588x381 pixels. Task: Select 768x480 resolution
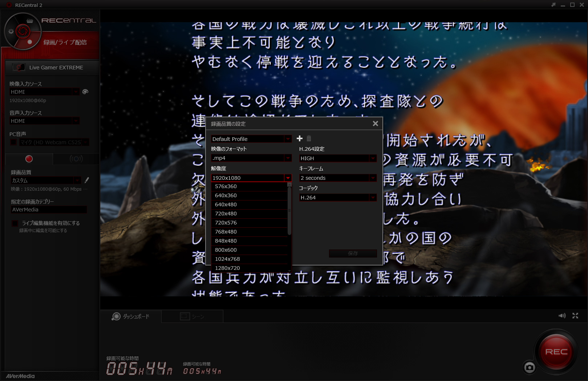(249, 232)
